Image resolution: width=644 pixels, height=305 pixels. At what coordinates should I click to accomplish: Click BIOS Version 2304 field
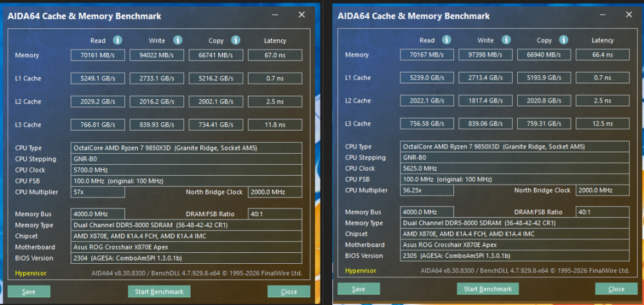coord(187,258)
